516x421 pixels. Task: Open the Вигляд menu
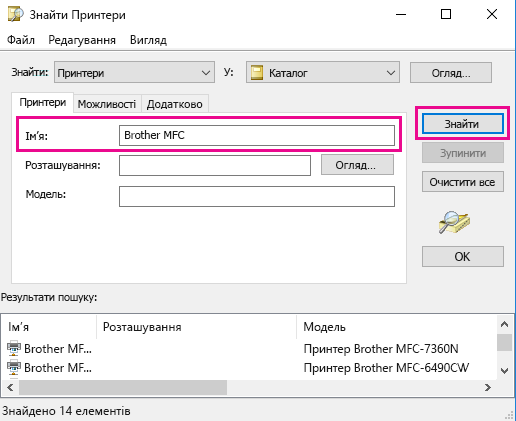pyautogui.click(x=148, y=40)
